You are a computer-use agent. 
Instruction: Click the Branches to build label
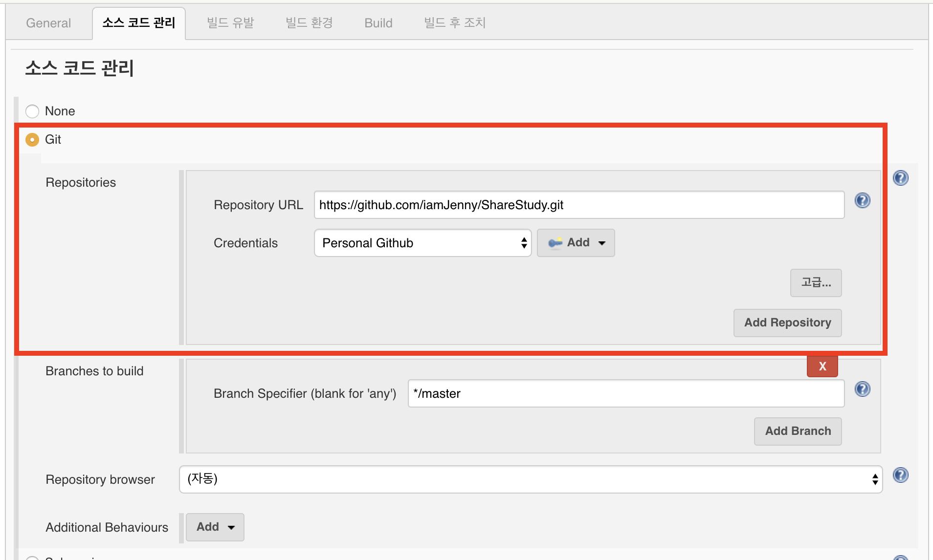tap(94, 371)
